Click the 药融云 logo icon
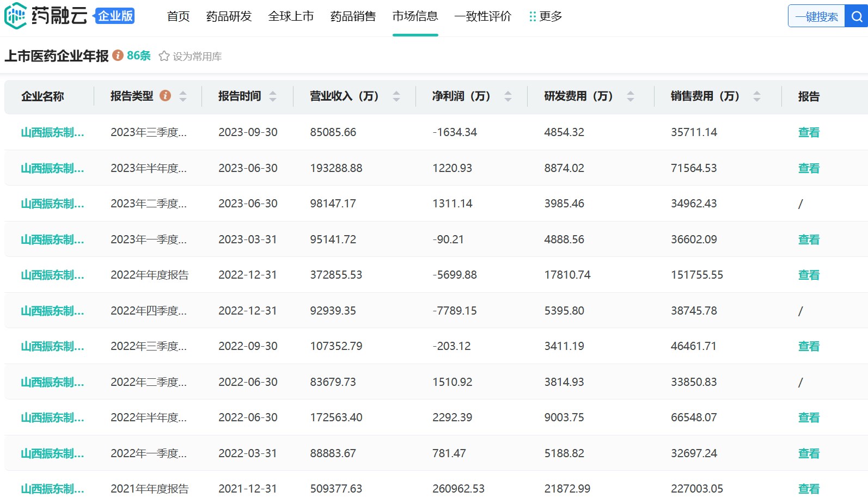Screen dimensions: 868x504 pos(15,16)
